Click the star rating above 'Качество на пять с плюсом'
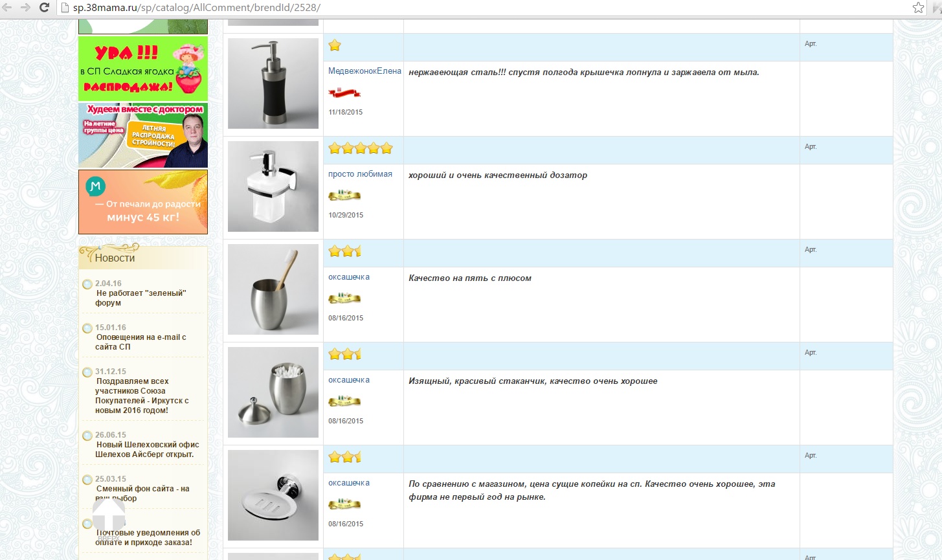The height and width of the screenshot is (560, 942). (344, 251)
